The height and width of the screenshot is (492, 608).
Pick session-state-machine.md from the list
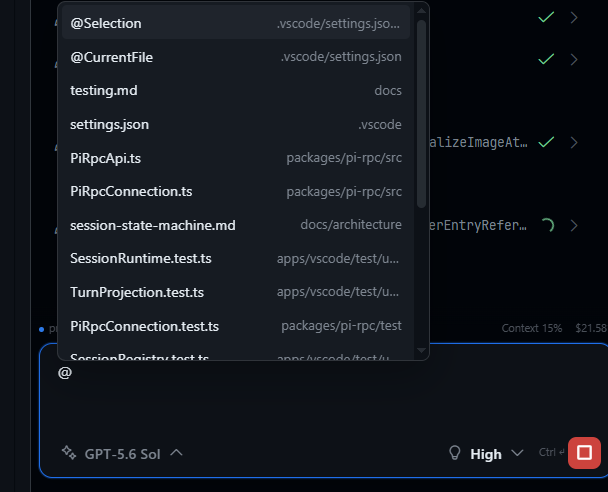point(236,225)
